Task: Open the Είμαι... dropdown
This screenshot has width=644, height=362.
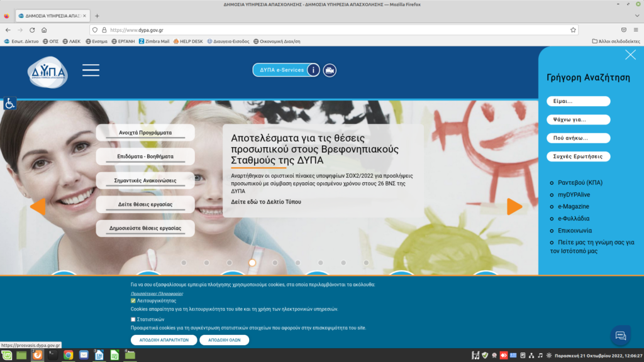Action: click(579, 101)
